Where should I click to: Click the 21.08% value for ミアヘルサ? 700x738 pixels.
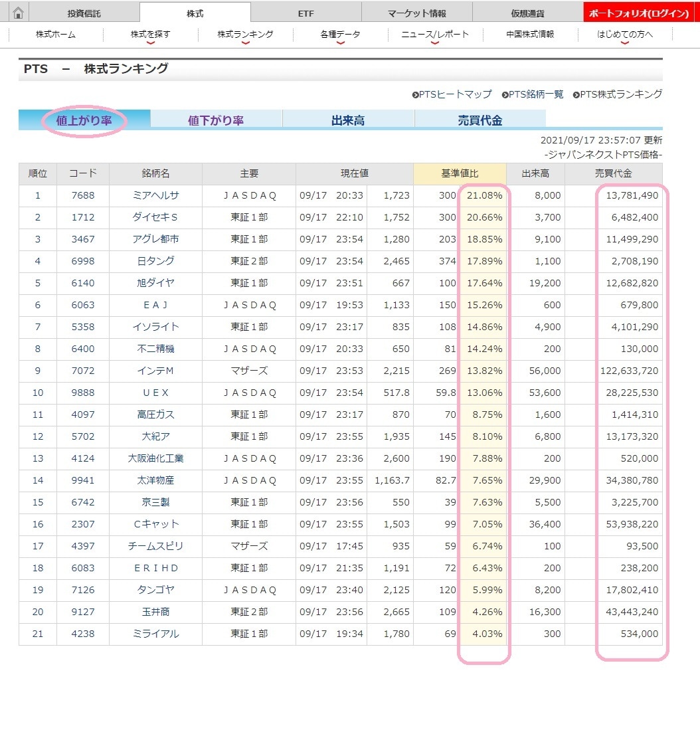pos(485,195)
